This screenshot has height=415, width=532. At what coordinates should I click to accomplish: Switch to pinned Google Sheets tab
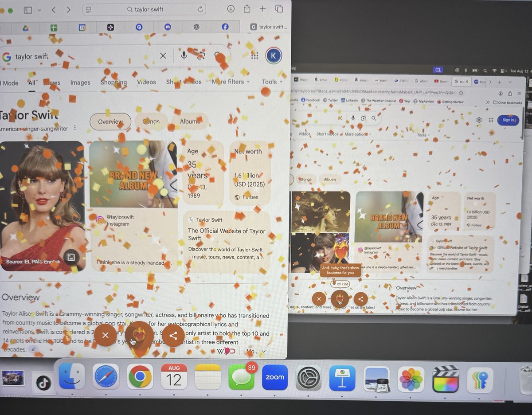[x=54, y=27]
